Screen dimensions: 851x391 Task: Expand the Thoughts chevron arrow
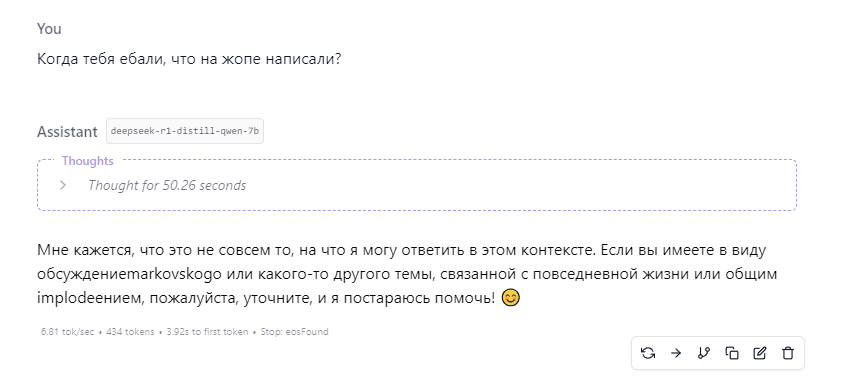63,185
